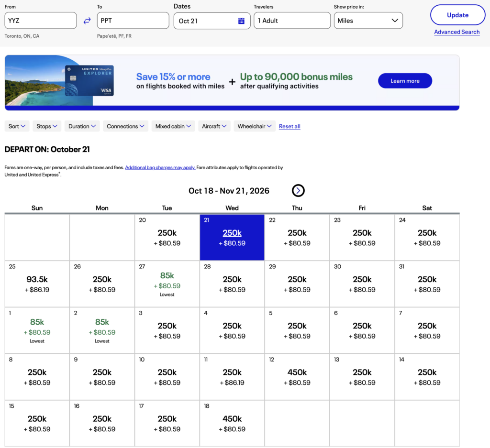Expand the Wheelchair filter
The height and width of the screenshot is (448, 490).
coord(255,126)
